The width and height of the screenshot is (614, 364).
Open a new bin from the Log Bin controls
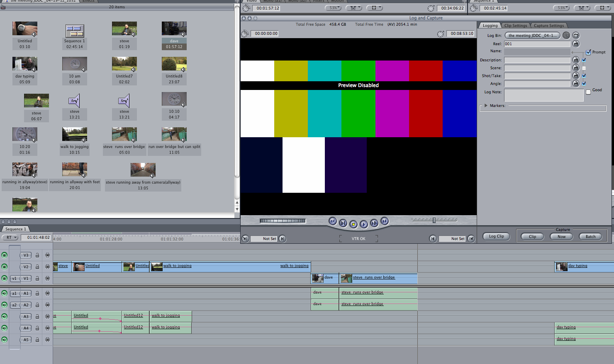pyautogui.click(x=576, y=35)
